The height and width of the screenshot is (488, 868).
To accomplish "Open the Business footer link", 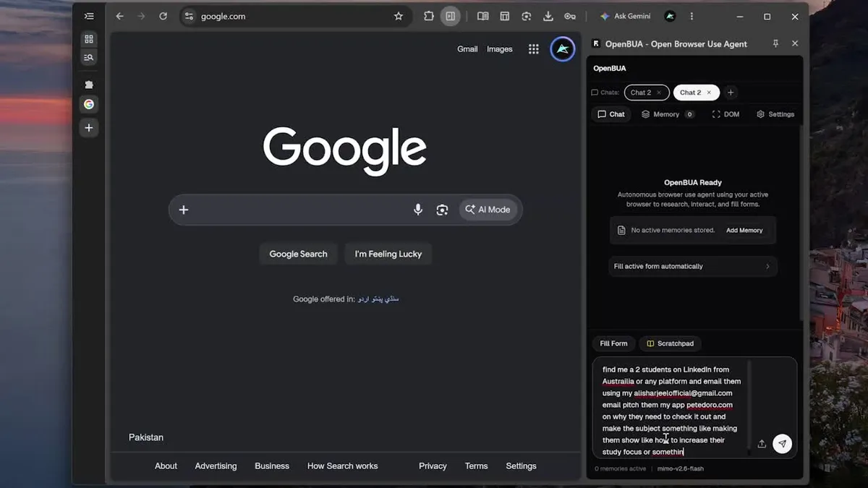I will click(272, 466).
